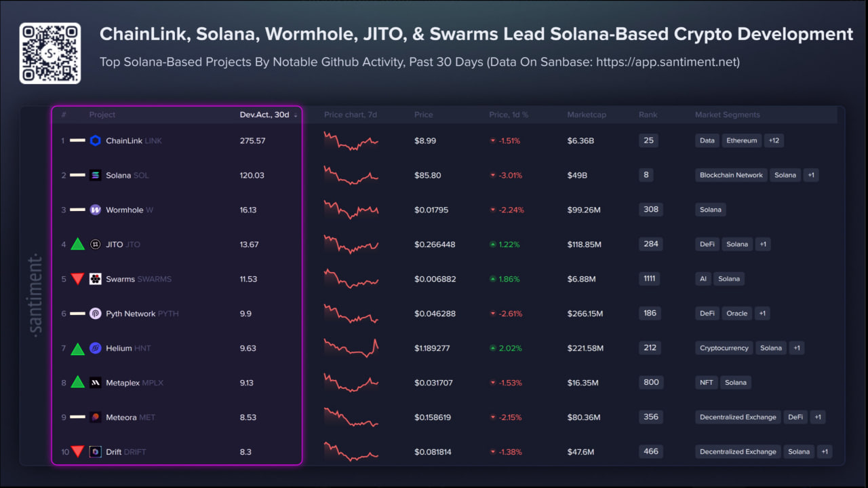
Task: Click the red down-trend triangle beside Swarms
Action: pos(77,278)
